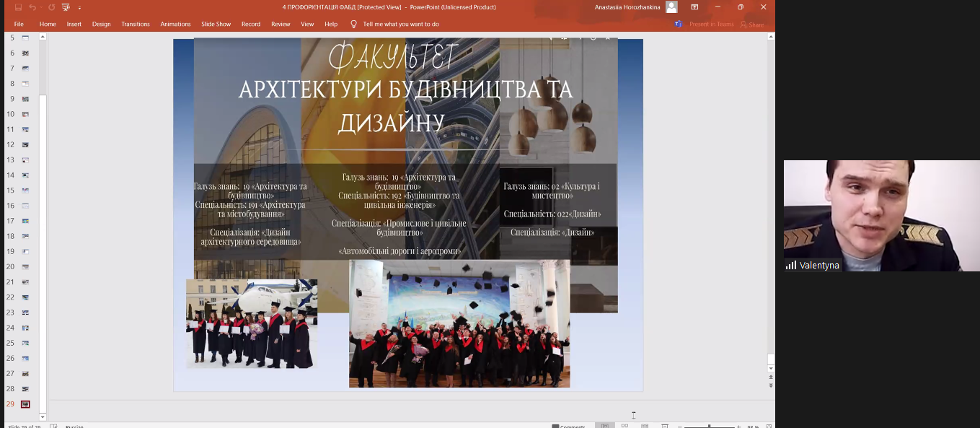980x428 pixels.
Task: Open the Transitions ribbon tab
Action: (136, 24)
